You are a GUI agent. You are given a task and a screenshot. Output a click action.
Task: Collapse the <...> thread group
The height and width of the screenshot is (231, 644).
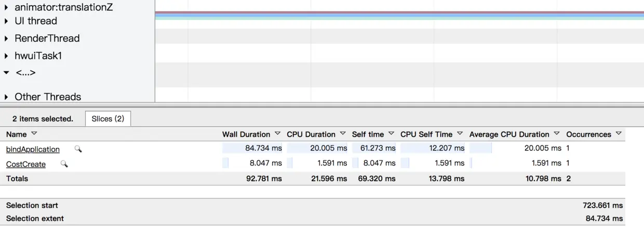6,73
